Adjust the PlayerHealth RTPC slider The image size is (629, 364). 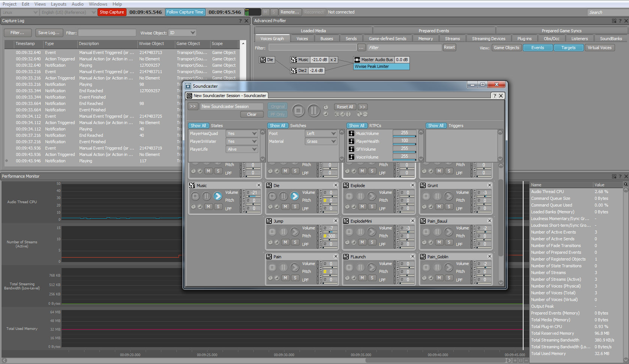[405, 144]
